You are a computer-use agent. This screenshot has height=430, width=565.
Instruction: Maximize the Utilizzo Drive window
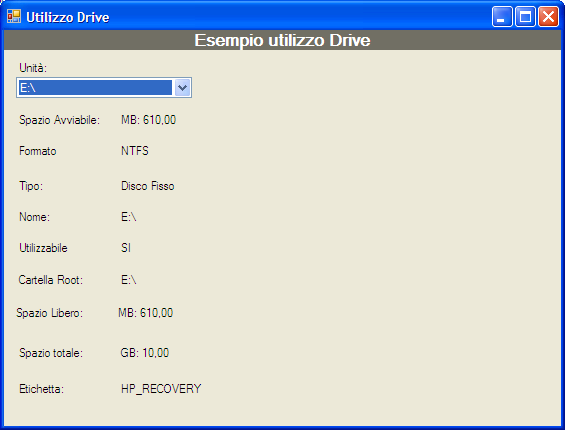525,17
